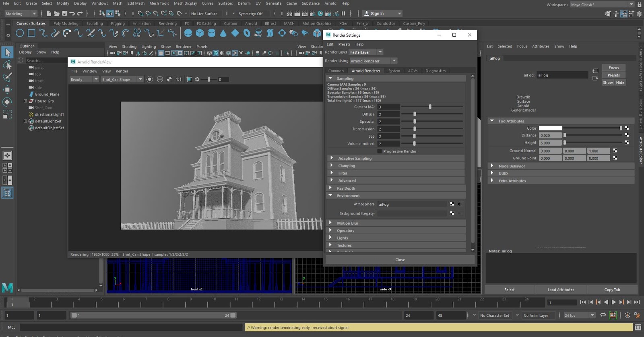Screen dimensions: 644x337
Task: Open Presets menu in Render Settings
Action: coord(344,44)
